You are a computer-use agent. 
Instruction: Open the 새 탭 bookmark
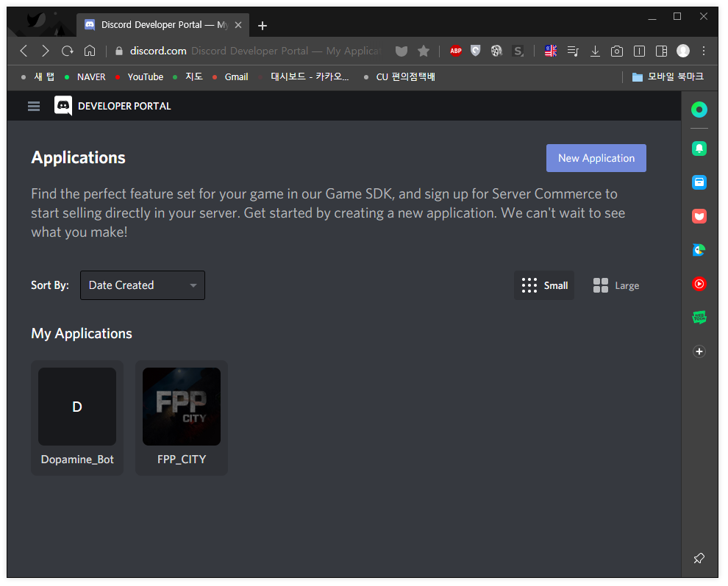point(38,76)
